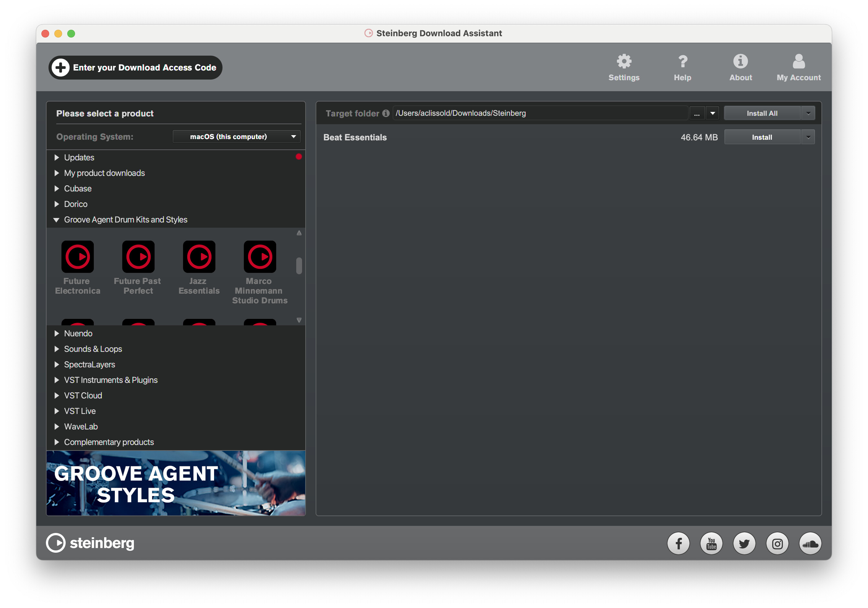Select Marco Minnemann Studio Drums icon

[x=260, y=257]
